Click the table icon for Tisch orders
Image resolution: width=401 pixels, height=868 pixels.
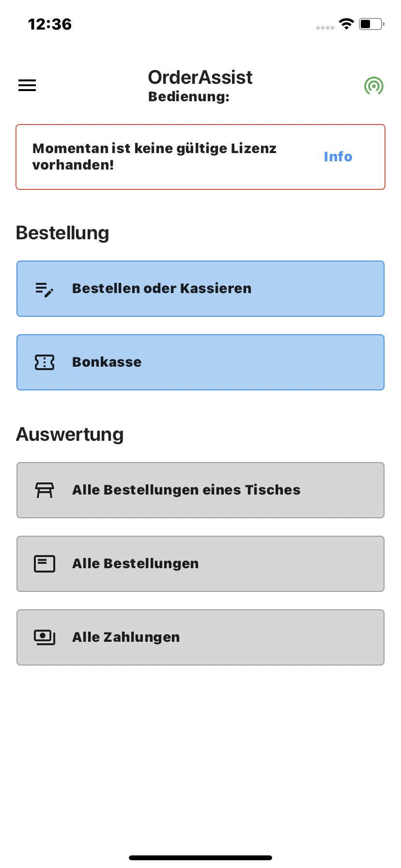click(45, 490)
